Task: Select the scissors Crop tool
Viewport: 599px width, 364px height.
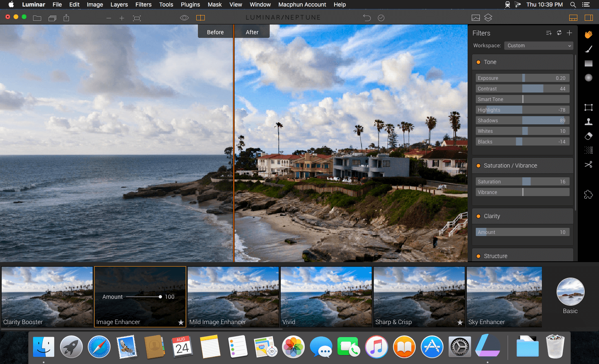Action: coord(588,165)
